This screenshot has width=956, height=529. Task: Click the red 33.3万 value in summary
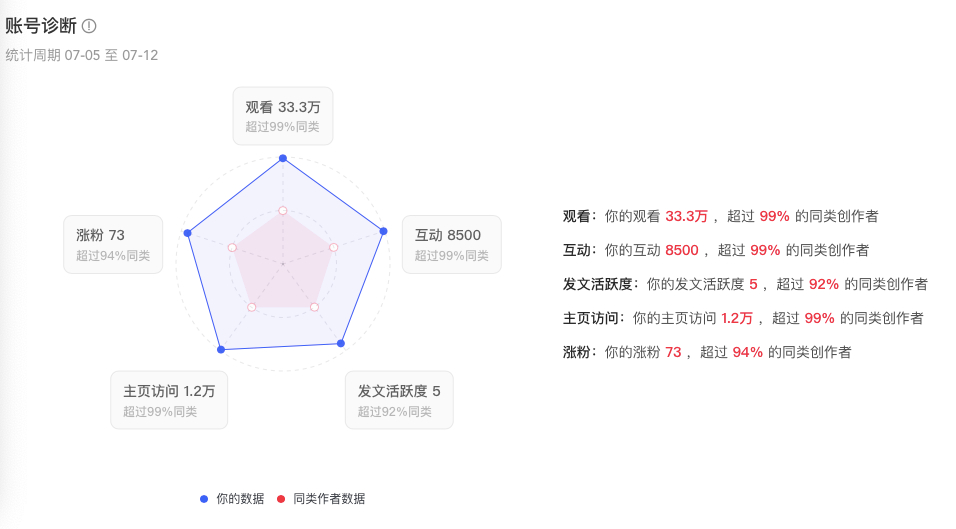point(687,216)
